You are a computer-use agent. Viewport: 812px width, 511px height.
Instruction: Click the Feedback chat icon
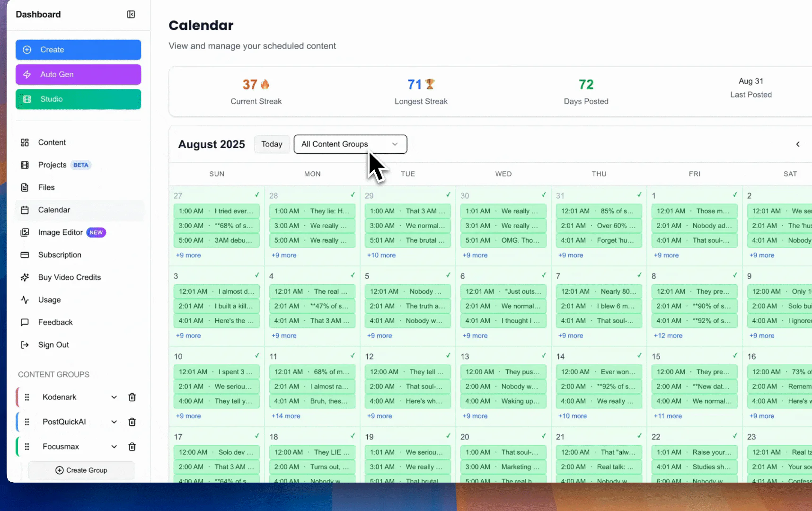25,322
